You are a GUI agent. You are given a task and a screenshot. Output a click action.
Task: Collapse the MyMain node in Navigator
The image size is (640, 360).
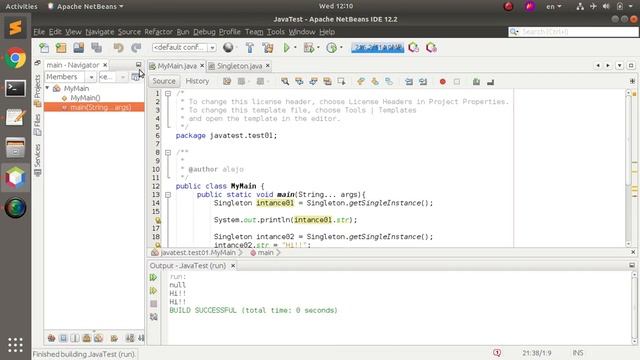(48, 88)
